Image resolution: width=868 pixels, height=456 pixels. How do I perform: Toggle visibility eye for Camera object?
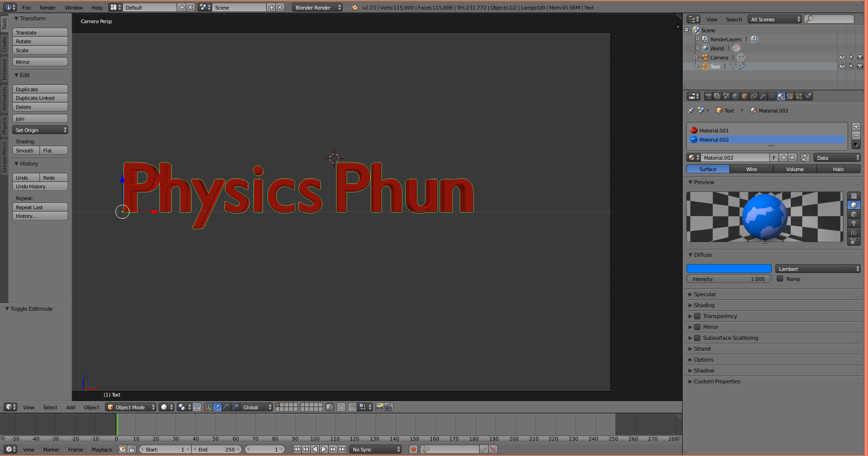842,57
